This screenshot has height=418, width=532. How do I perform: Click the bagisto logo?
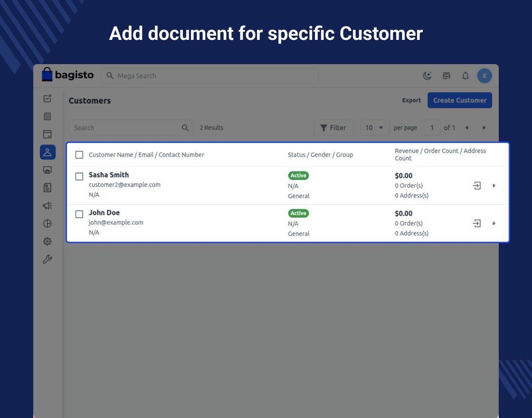point(67,75)
